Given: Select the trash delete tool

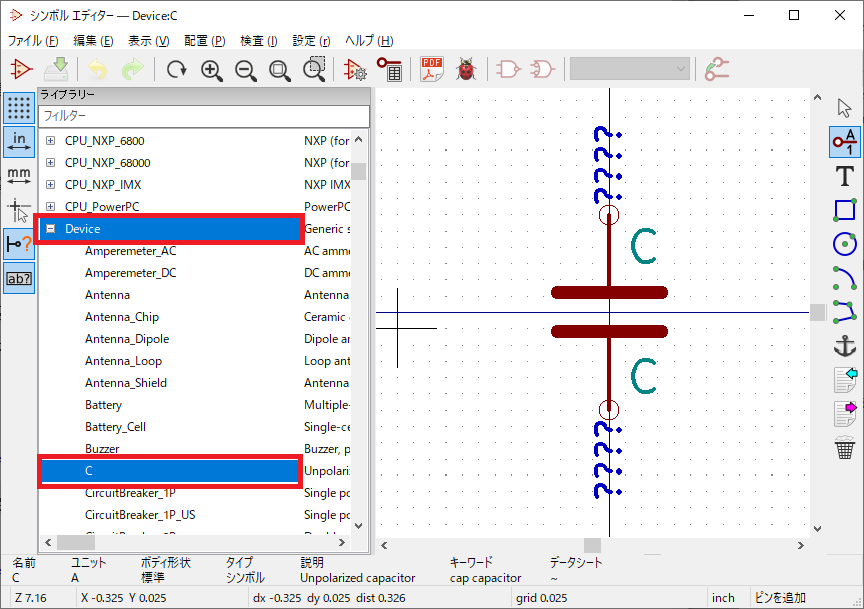Looking at the screenshot, I should click(845, 448).
